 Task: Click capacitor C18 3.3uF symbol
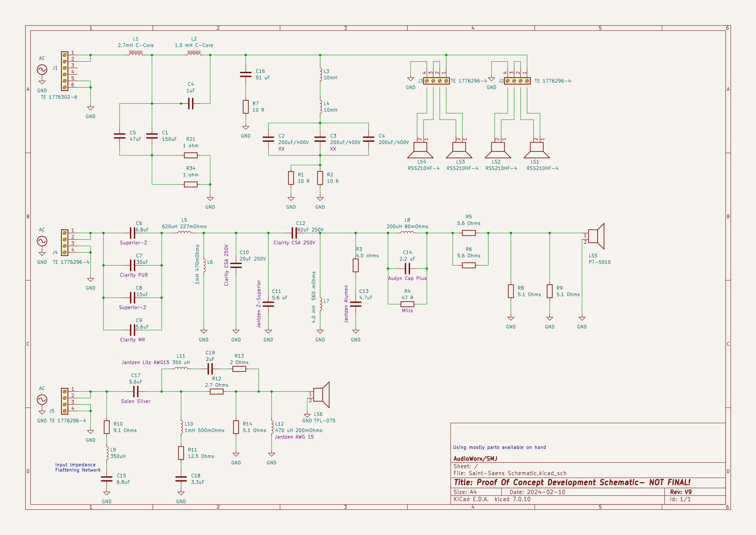[181, 479]
